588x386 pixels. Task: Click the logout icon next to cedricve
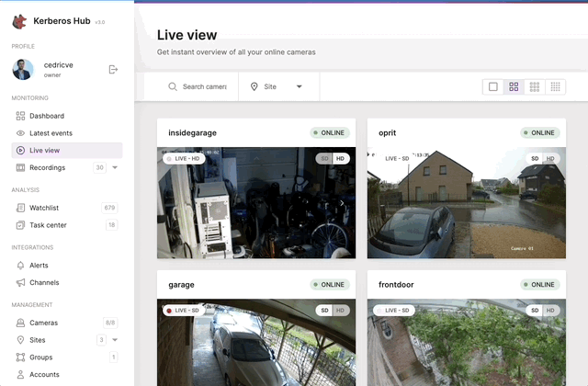(113, 70)
